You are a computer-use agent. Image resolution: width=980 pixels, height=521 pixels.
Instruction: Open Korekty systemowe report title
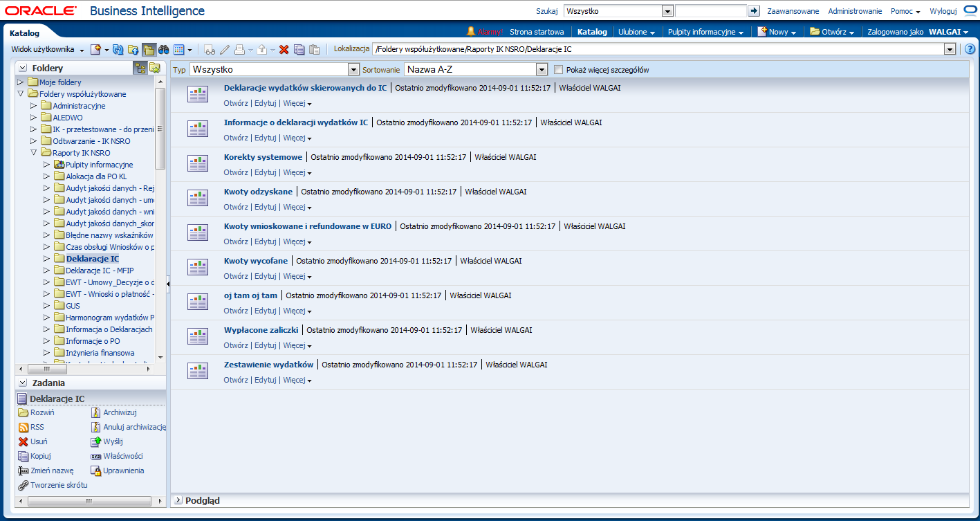pos(263,157)
